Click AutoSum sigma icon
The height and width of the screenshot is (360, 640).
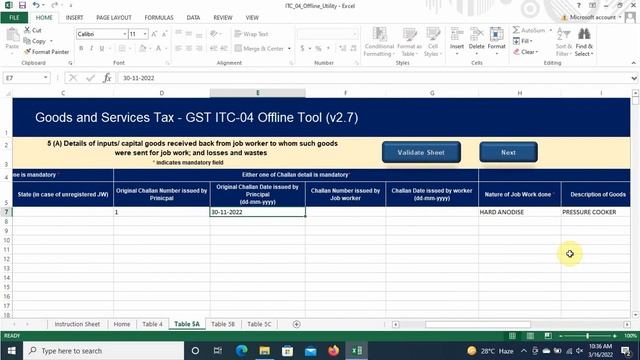(x=516, y=30)
